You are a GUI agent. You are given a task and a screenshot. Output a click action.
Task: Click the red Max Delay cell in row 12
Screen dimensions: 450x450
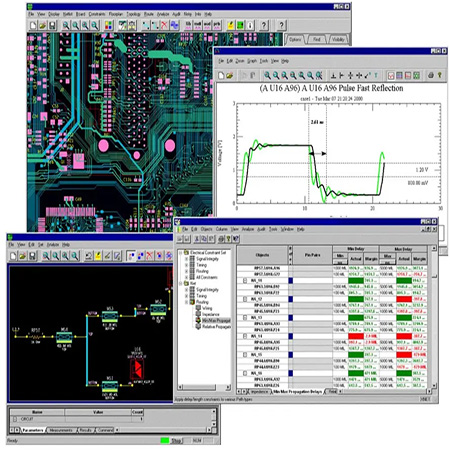404,299
